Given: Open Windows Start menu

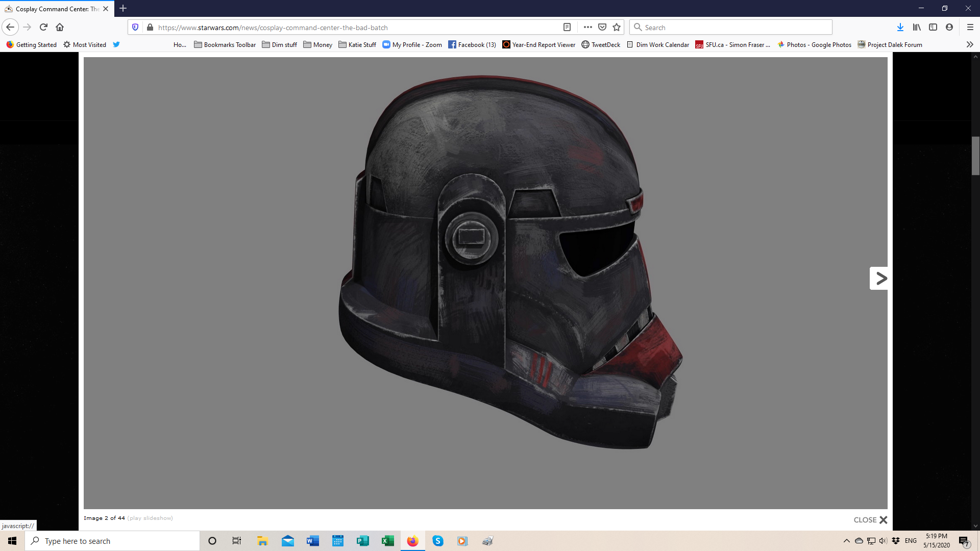Looking at the screenshot, I should click(12, 541).
